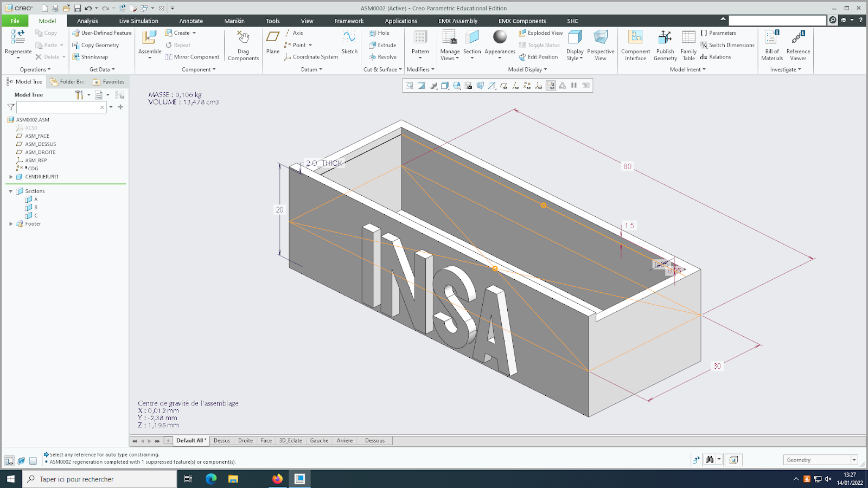Viewport: 868px width, 488px height.
Task: Open the Get Data group dropdown
Action: point(102,69)
